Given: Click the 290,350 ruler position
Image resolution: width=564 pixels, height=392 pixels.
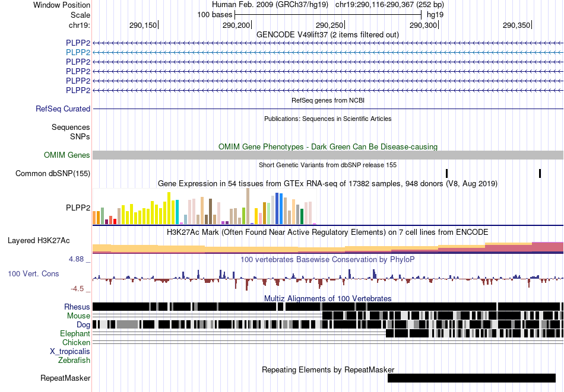Looking at the screenshot, I should [517, 25].
